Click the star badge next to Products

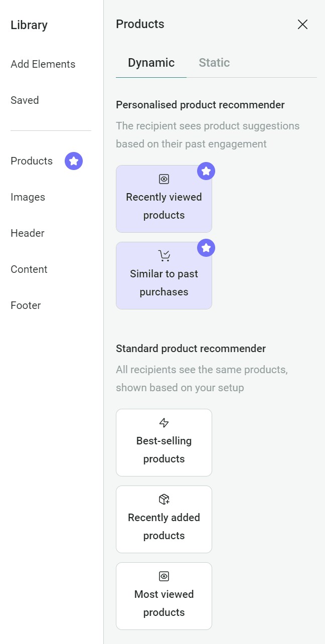(x=73, y=160)
